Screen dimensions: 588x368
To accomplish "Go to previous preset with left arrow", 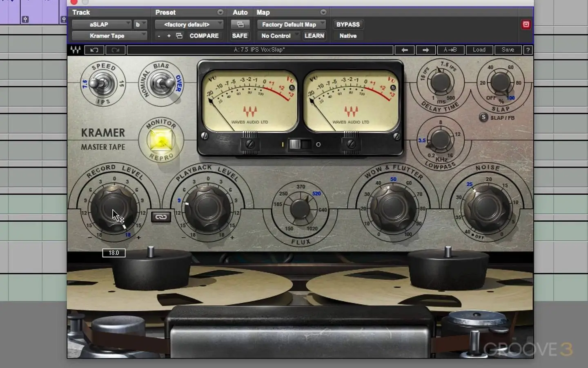I will click(x=405, y=50).
